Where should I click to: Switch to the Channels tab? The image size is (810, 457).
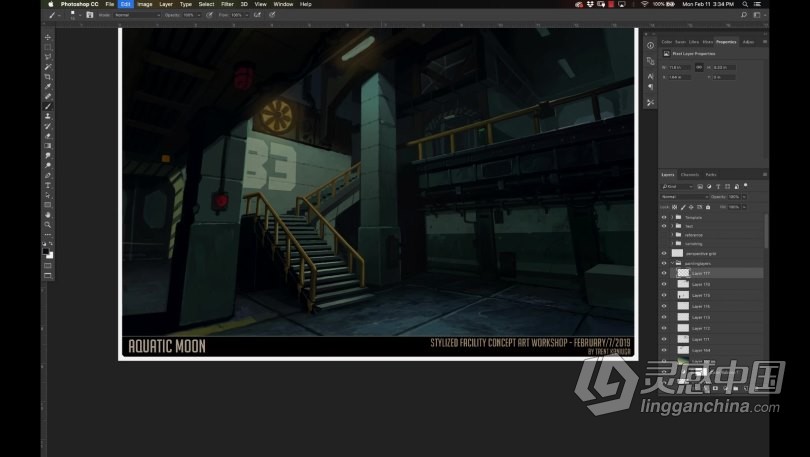690,175
